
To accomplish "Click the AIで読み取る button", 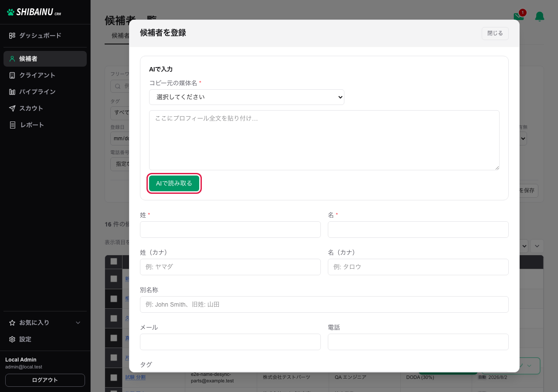I will click(174, 183).
